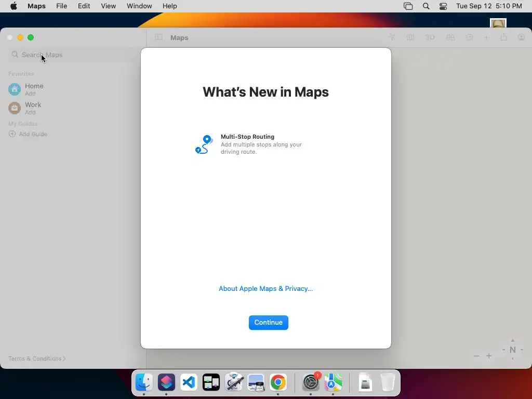532x399 pixels.
Task: Open Google Chrome from the Dock
Action: 278,382
